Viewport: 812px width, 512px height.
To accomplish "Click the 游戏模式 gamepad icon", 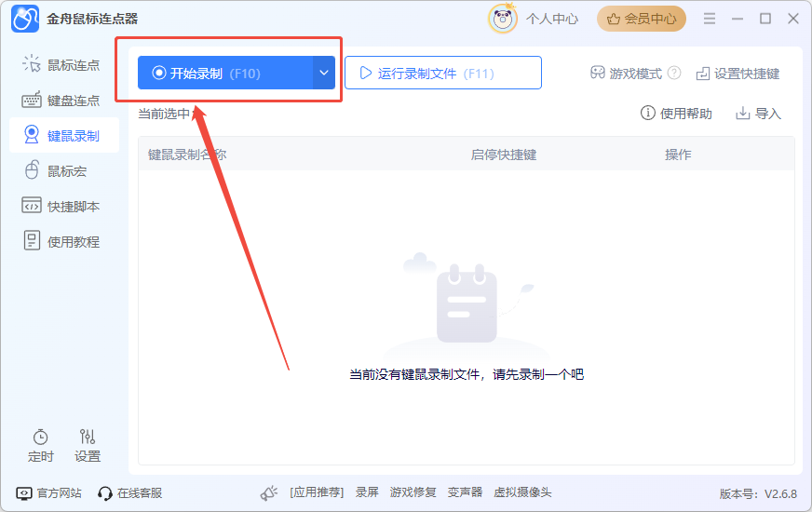I will click(598, 74).
